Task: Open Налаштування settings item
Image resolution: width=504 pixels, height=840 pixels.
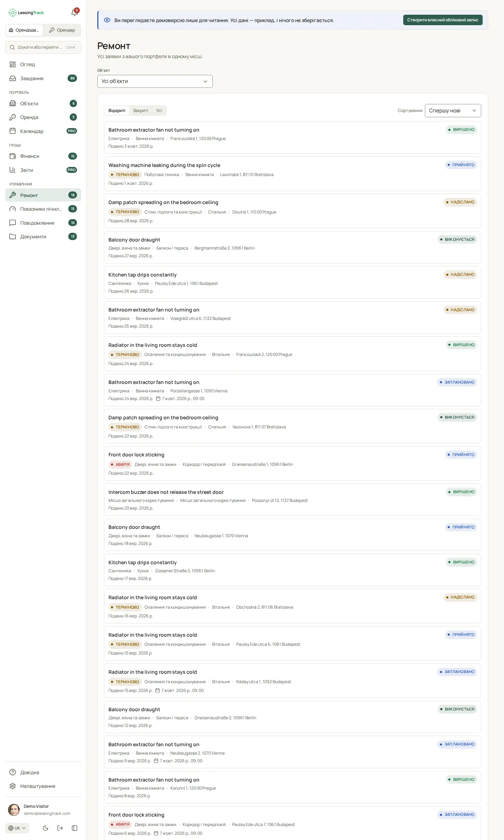Action: [x=43, y=786]
